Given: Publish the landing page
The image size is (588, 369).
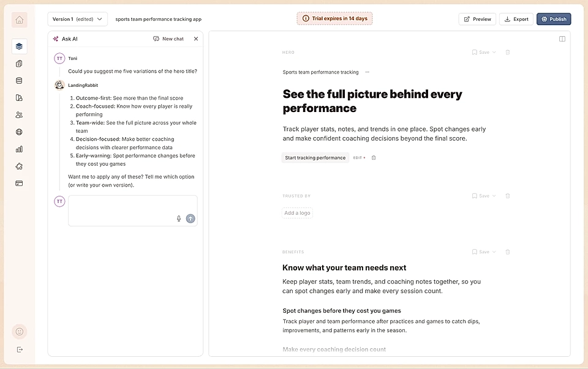Looking at the screenshot, I should pyautogui.click(x=554, y=19).
